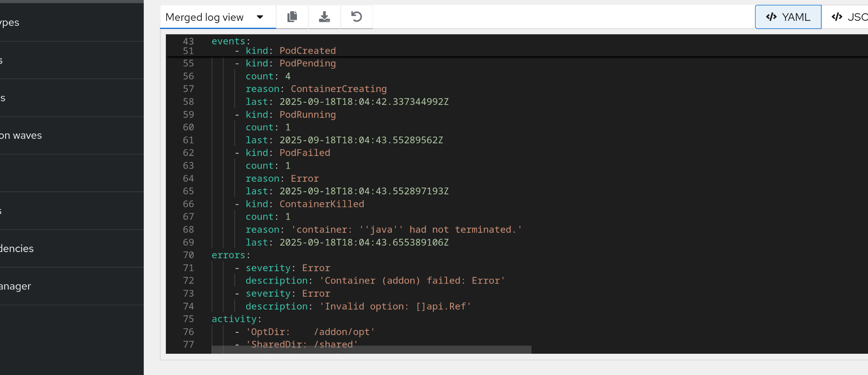Click the copy log content icon
The image size is (868, 375).
pyautogui.click(x=292, y=17)
